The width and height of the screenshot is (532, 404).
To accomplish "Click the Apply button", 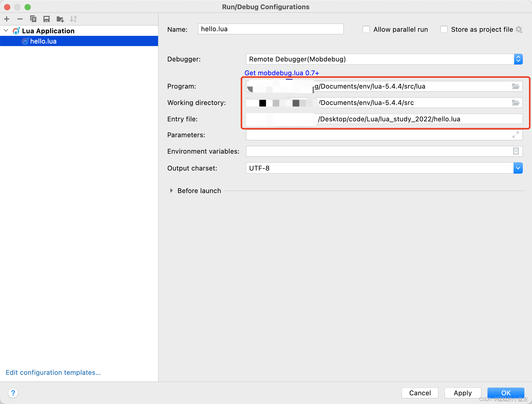I will (x=463, y=393).
